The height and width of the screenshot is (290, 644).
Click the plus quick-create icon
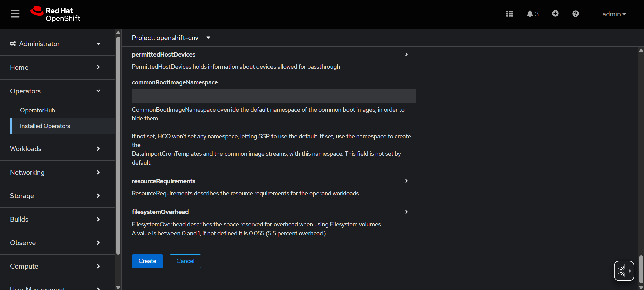pyautogui.click(x=555, y=14)
